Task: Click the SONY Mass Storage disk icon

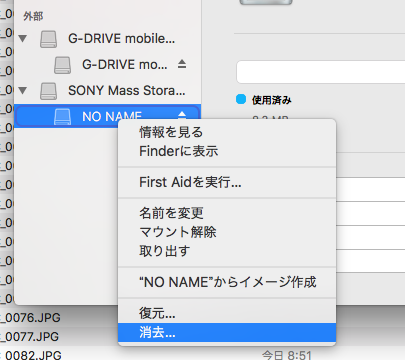Action: pyautogui.click(x=49, y=91)
